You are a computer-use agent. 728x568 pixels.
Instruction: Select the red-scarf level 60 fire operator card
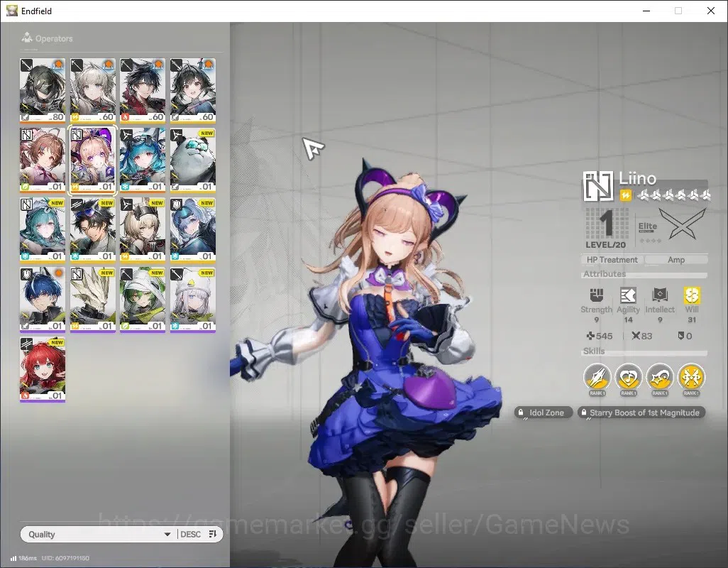coord(143,91)
